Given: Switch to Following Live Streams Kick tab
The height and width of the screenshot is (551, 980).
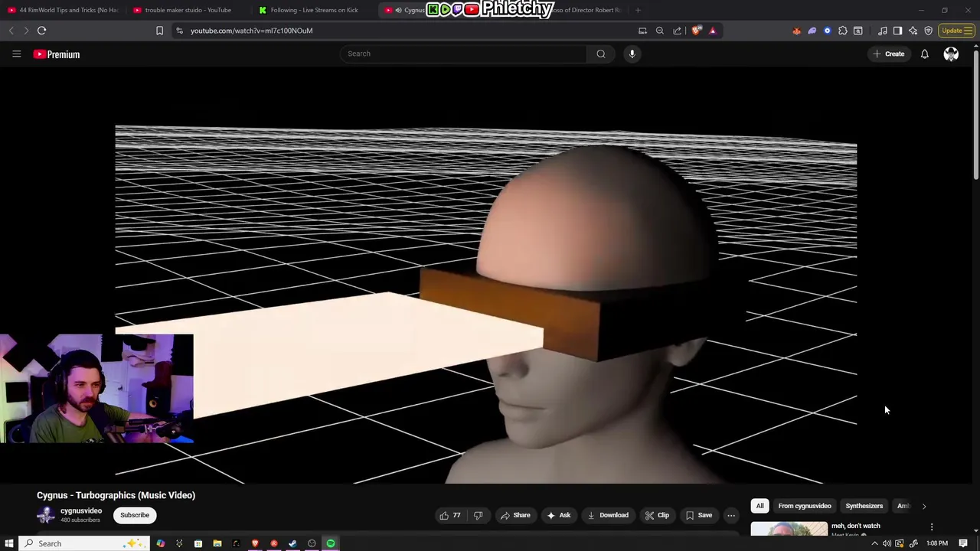Looking at the screenshot, I should coord(314,10).
